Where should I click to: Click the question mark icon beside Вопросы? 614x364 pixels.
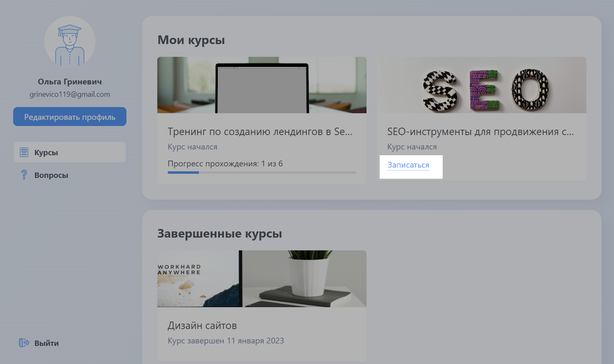coord(24,175)
